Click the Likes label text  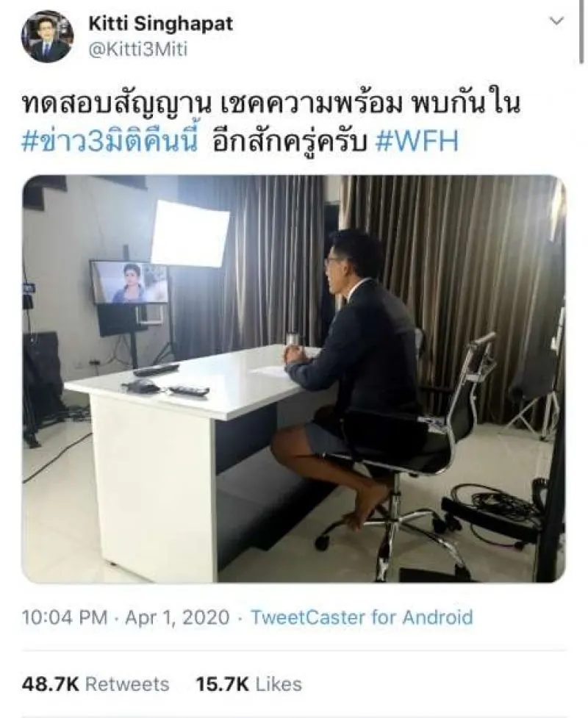pos(279,684)
